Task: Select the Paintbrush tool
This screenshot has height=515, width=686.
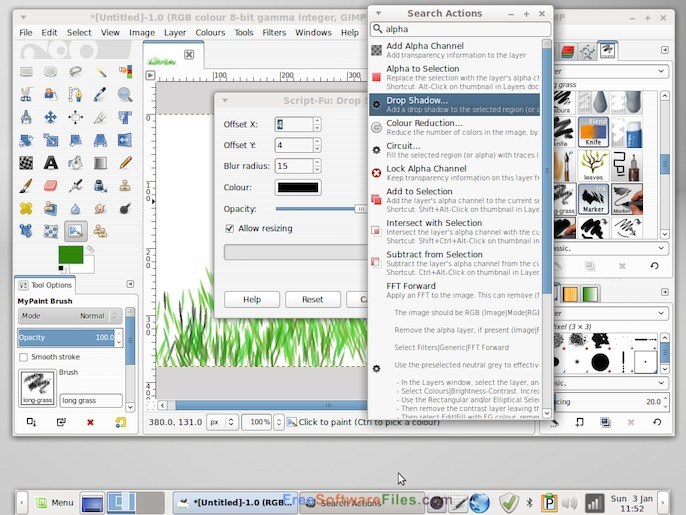Action: coord(26,186)
